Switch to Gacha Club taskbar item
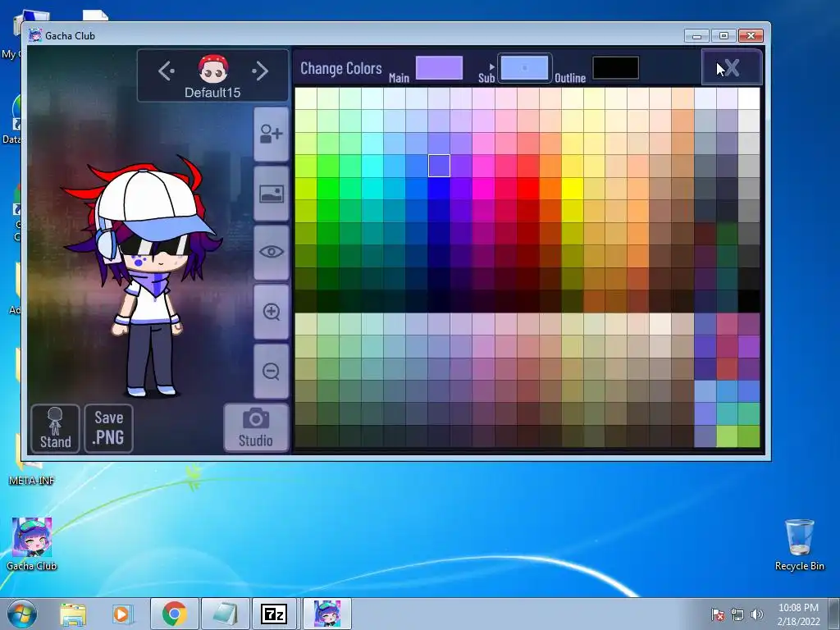The width and height of the screenshot is (840, 630). point(327,614)
